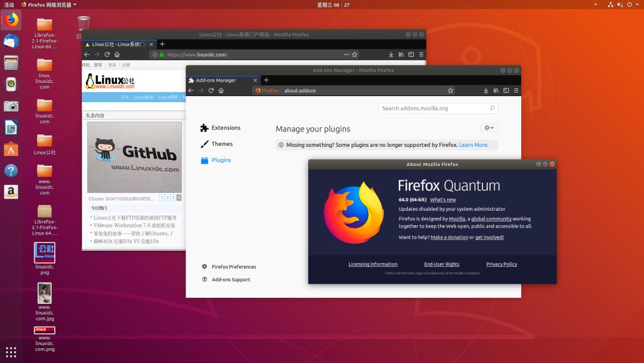Image resolution: width=644 pixels, height=363 pixels.
Task: Open the Trash icon on the desktop
Action: pyautogui.click(x=83, y=23)
